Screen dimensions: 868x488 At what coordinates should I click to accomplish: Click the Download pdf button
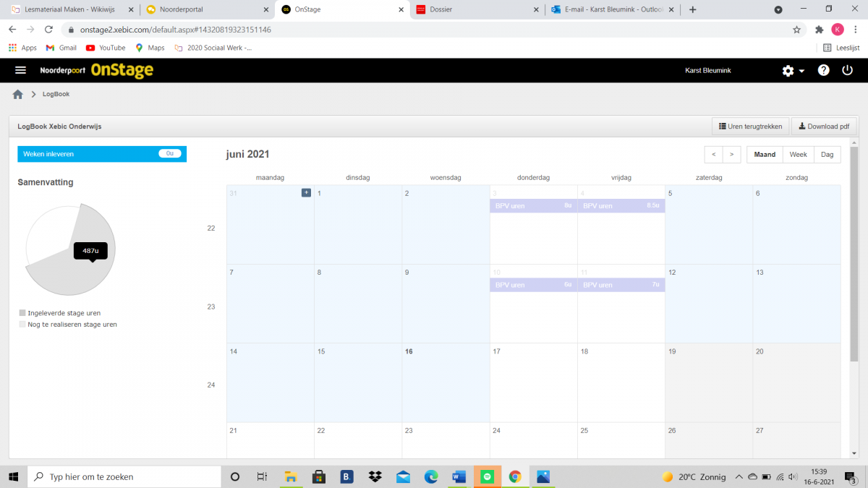pyautogui.click(x=823, y=127)
